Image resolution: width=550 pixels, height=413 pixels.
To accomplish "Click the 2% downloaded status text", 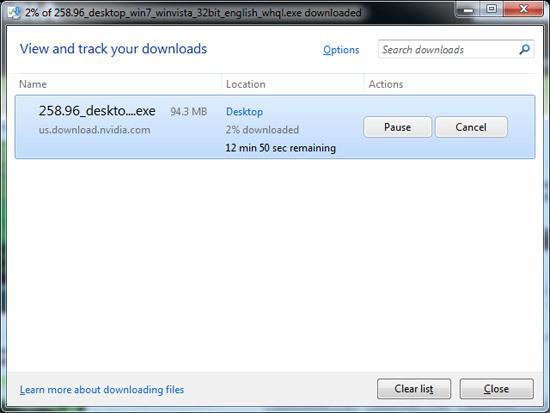I will tap(262, 130).
